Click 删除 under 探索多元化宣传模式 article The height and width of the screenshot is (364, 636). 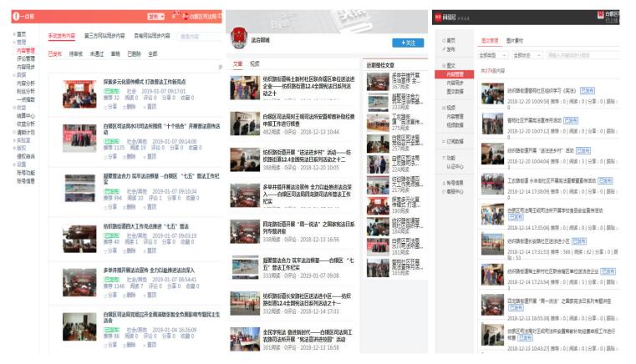[x=129, y=107]
